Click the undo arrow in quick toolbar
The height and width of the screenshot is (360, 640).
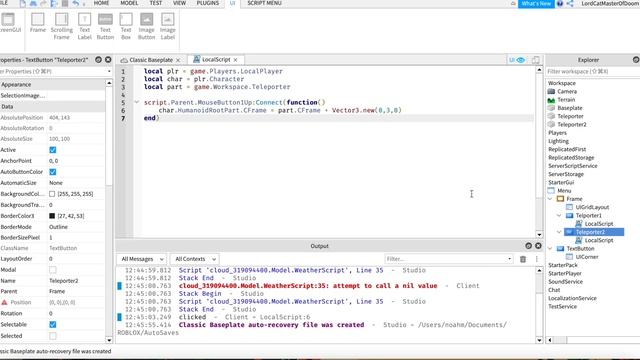(x=76, y=3)
